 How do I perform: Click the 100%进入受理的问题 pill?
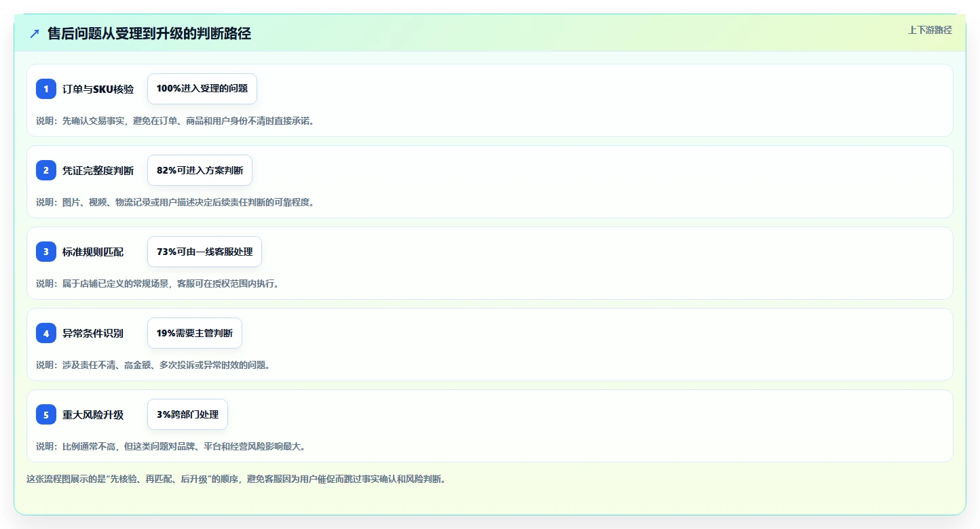202,89
